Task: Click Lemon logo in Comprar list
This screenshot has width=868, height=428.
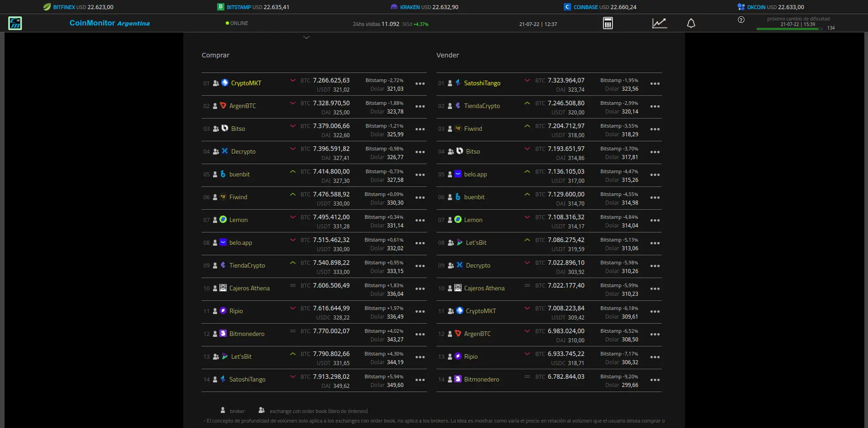Action: coord(223,219)
